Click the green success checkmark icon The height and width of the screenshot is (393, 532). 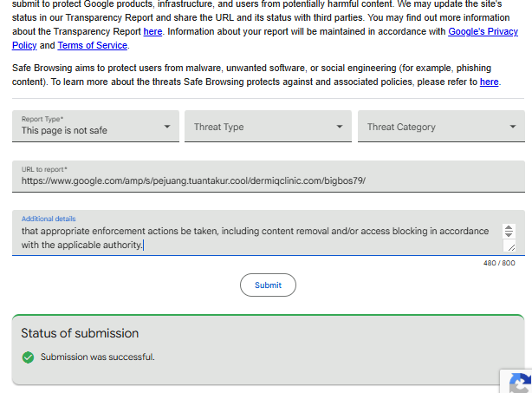pyautogui.click(x=29, y=357)
